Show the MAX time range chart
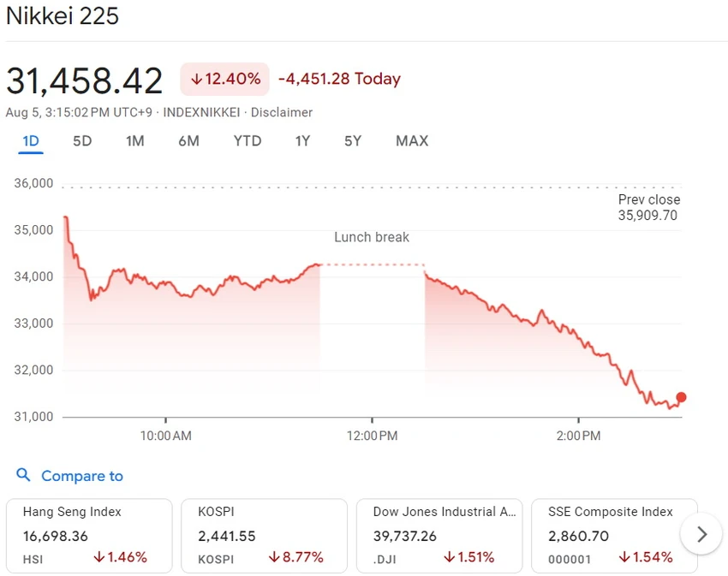This screenshot has width=728, height=576. click(x=412, y=141)
